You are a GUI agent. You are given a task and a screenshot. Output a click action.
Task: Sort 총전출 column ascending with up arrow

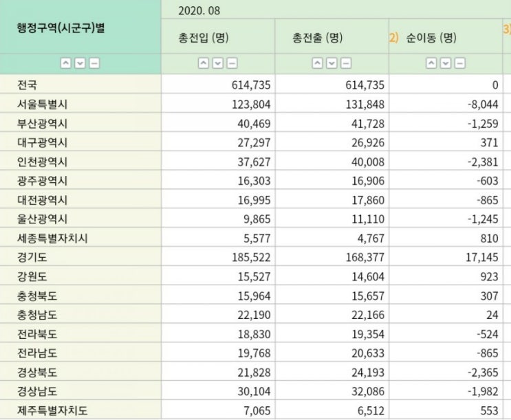click(x=318, y=63)
